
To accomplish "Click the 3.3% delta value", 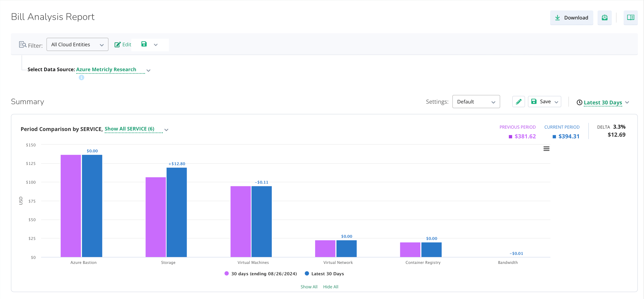I will coord(619,127).
